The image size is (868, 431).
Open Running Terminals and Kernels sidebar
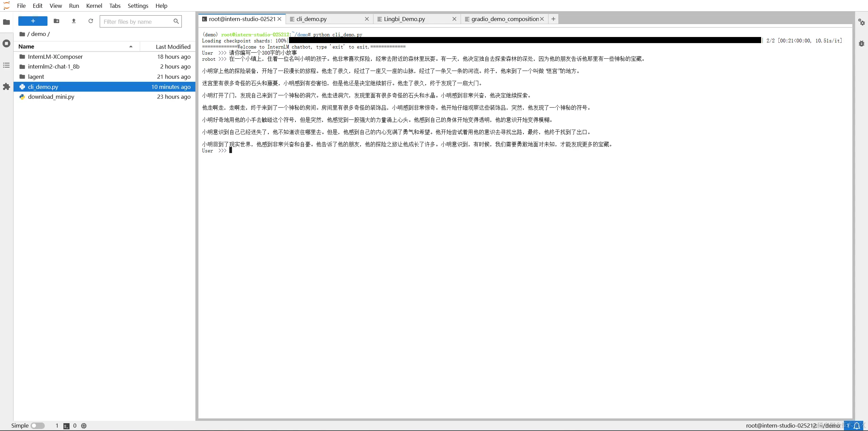point(6,43)
